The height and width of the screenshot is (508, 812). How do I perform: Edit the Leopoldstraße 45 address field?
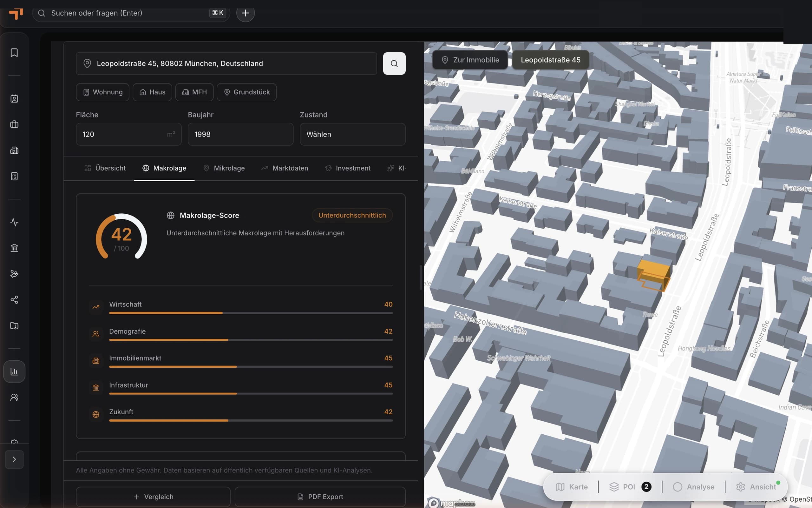click(226, 63)
